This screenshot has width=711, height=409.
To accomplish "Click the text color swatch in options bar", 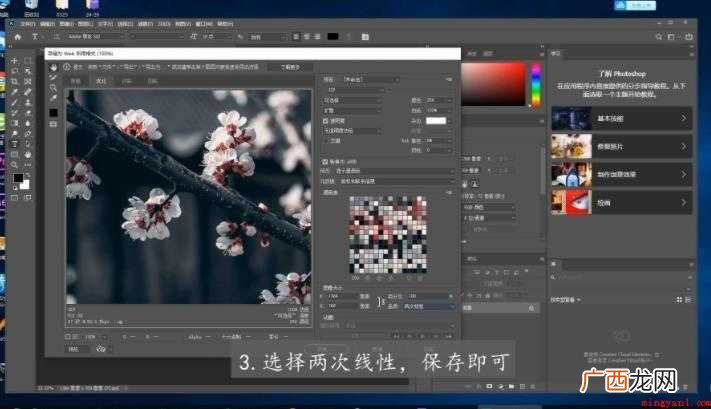I will (x=333, y=37).
